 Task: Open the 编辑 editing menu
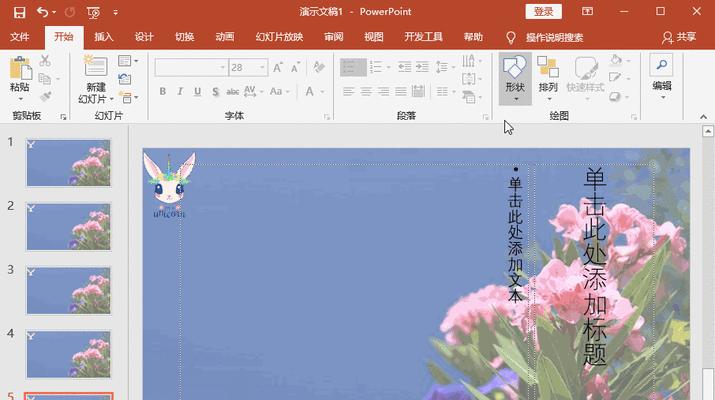tap(662, 78)
